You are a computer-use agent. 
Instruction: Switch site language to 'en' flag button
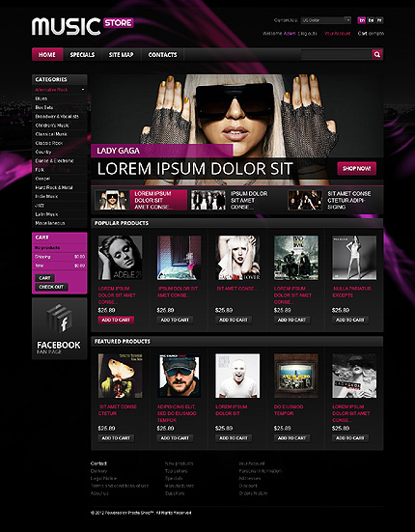(362, 20)
